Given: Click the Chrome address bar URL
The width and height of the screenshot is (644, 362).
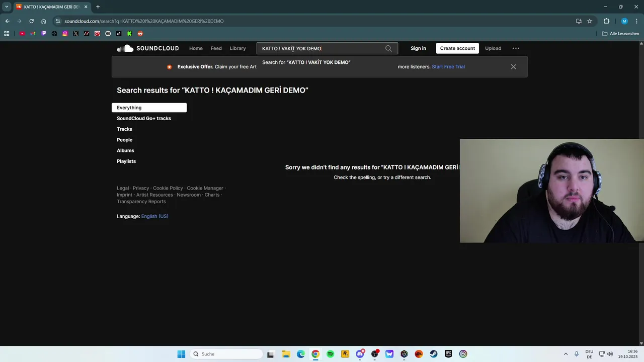Looking at the screenshot, I should coord(144,21).
